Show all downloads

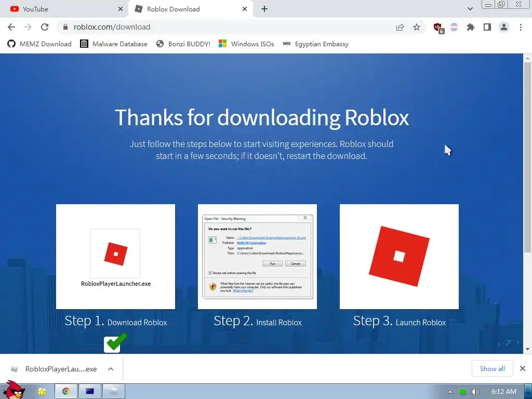493,369
